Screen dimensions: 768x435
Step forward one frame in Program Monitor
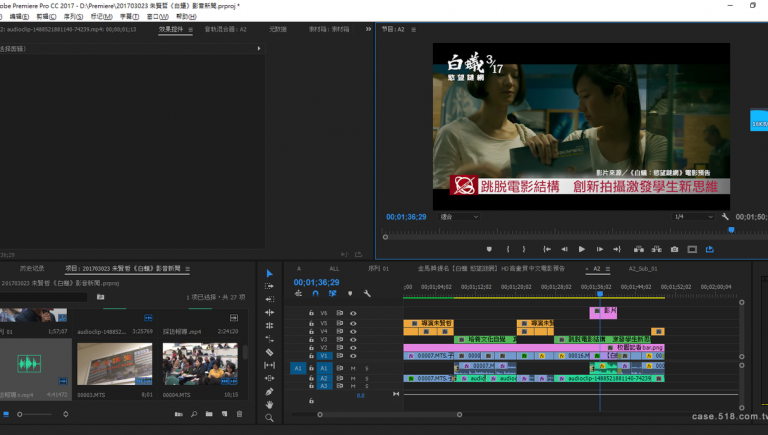click(x=600, y=249)
